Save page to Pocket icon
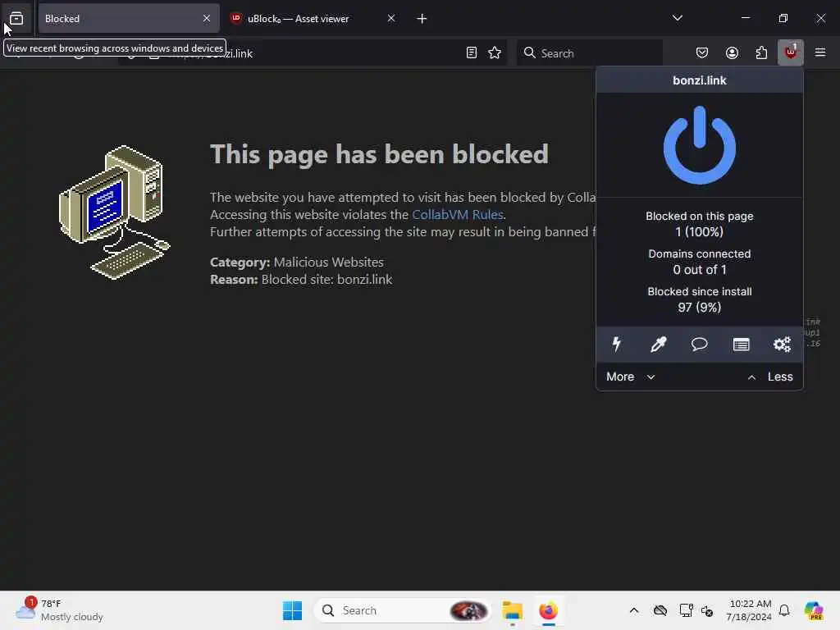This screenshot has width=840, height=630. click(x=702, y=52)
